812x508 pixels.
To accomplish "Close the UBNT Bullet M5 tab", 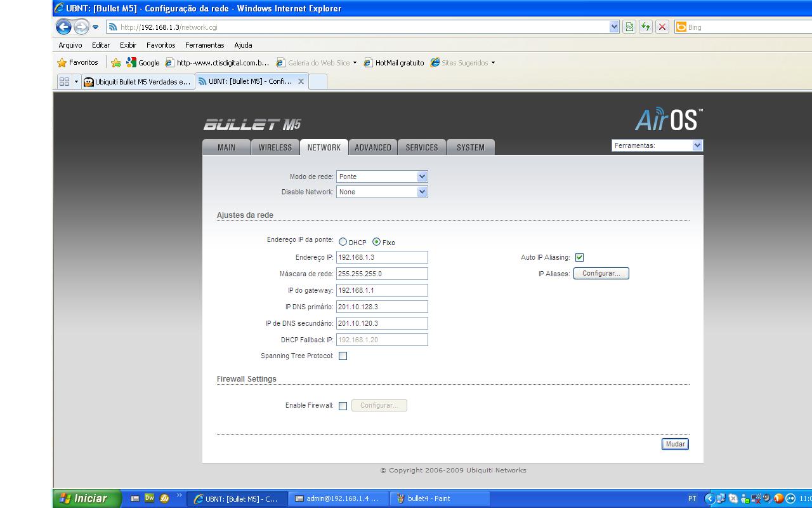I will pyautogui.click(x=301, y=81).
